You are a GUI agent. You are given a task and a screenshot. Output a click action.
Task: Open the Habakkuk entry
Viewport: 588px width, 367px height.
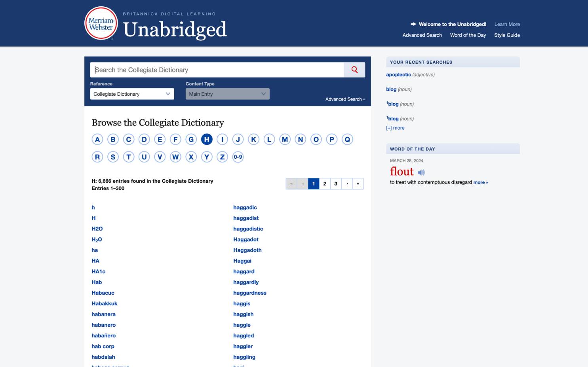105,304
